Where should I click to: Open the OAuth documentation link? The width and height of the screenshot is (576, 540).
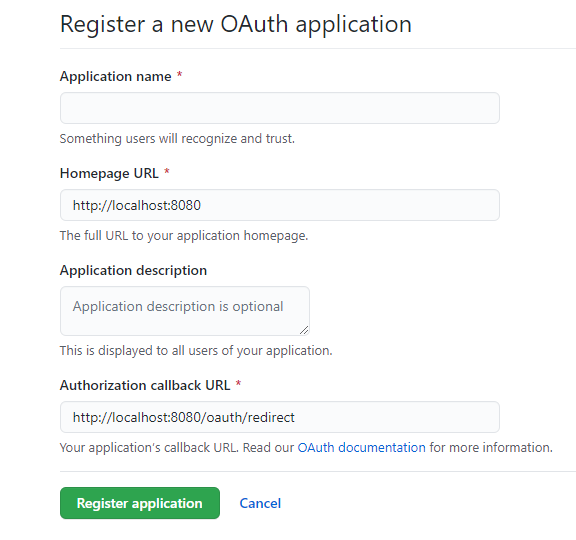[361, 447]
